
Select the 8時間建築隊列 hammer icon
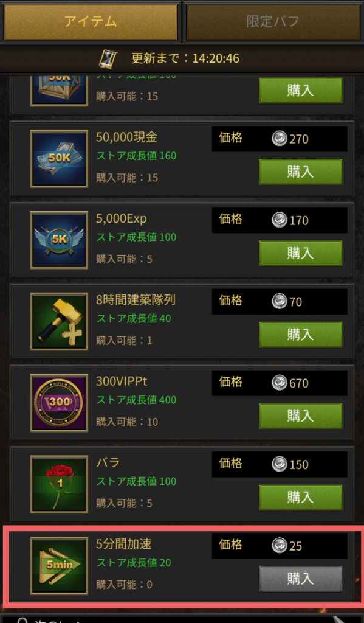[59, 321]
